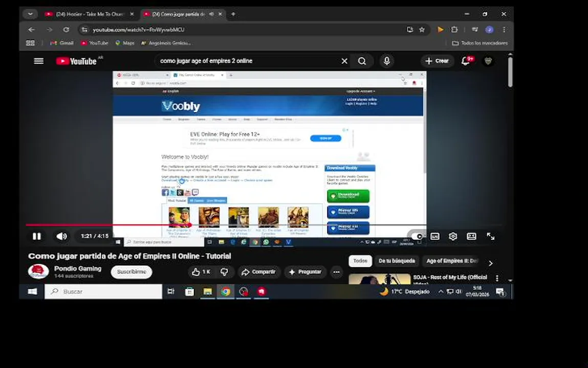Toggle the autoplay switch
The width and height of the screenshot is (588, 368).
[x=416, y=236]
